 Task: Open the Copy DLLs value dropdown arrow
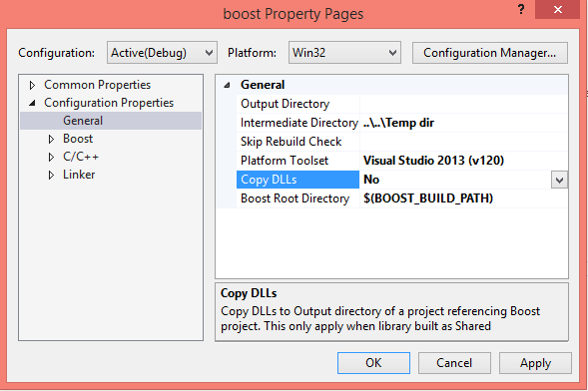[x=559, y=180]
